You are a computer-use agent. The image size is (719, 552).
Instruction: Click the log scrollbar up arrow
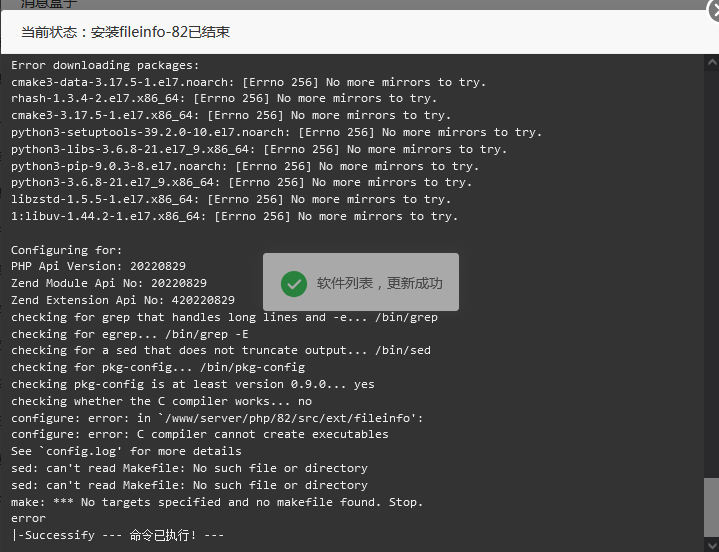pos(712,62)
